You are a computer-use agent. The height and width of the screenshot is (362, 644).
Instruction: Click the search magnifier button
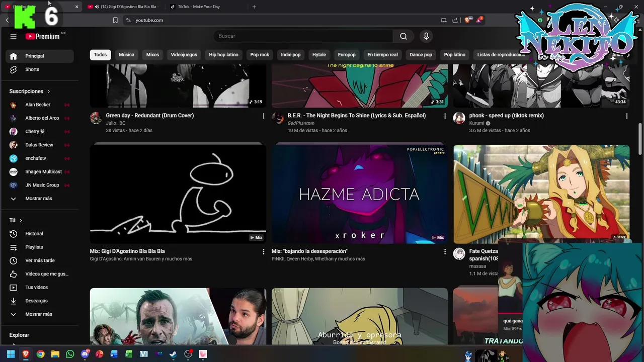[404, 36]
